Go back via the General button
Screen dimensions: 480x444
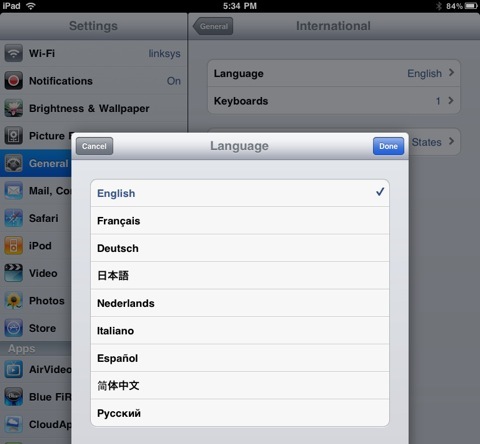pos(213,26)
